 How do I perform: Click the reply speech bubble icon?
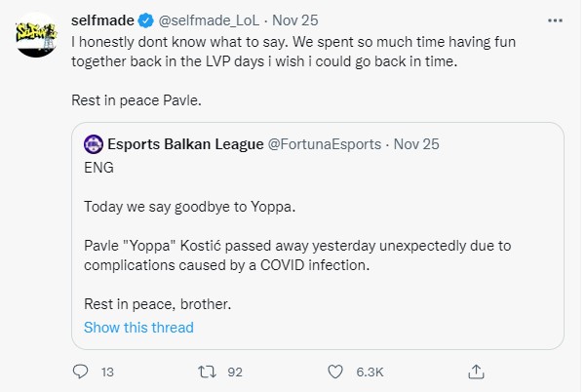coord(81,372)
